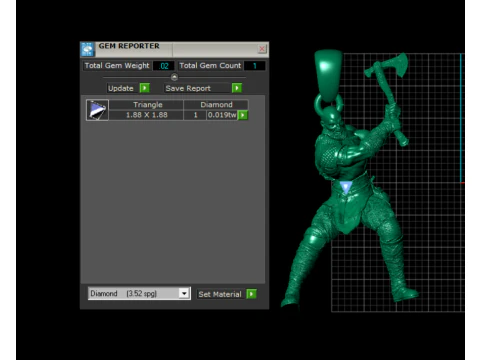
Task: Click the Diamond material column header
Action: [216, 105]
